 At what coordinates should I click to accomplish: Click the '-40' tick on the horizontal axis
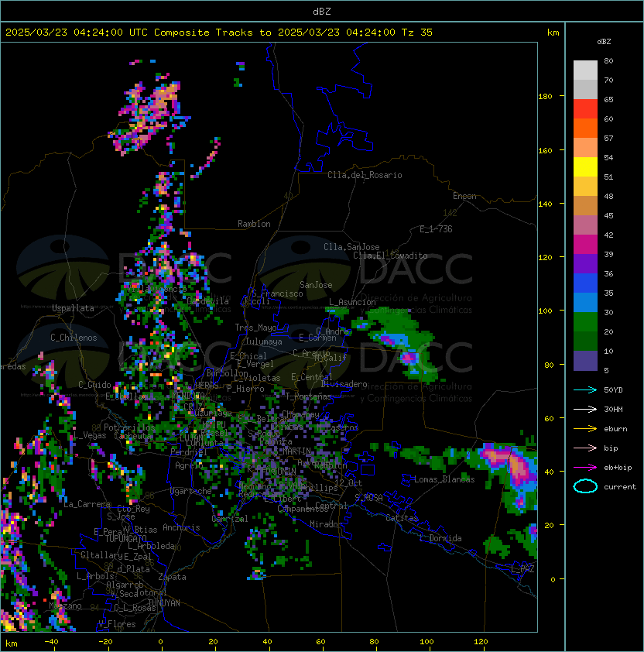pos(52,642)
